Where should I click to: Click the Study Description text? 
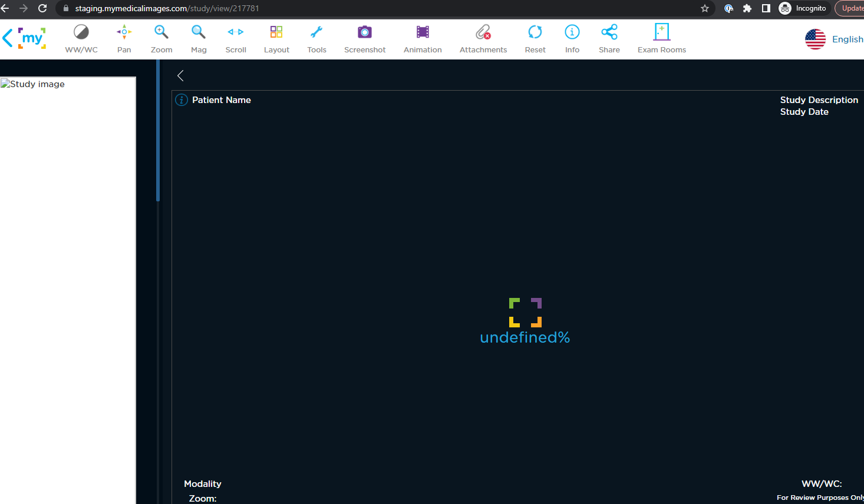coord(819,100)
